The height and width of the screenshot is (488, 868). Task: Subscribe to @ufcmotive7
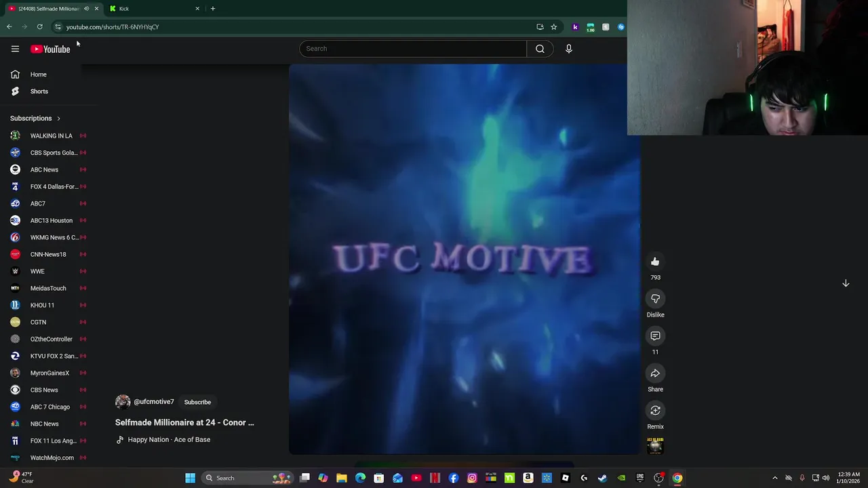(x=197, y=402)
